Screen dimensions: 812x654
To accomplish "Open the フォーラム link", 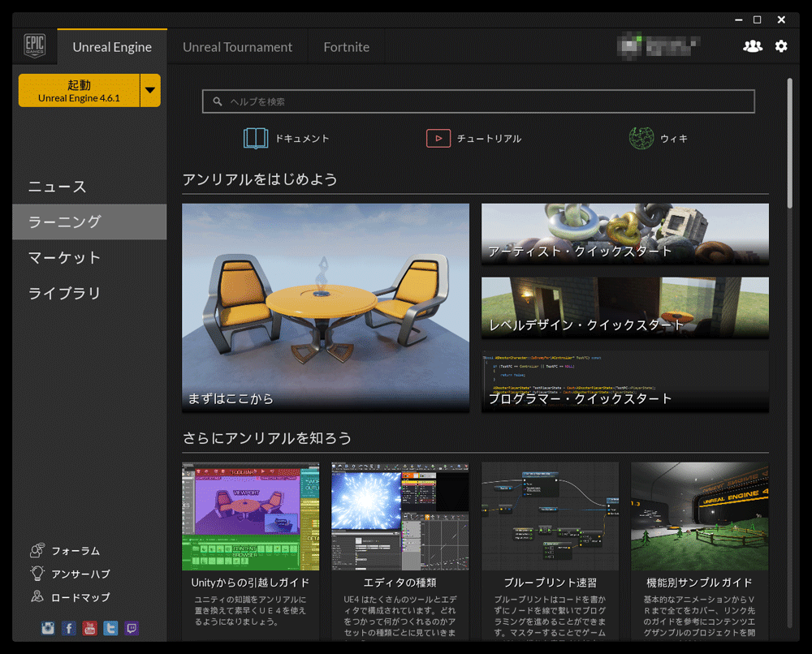I will click(76, 550).
